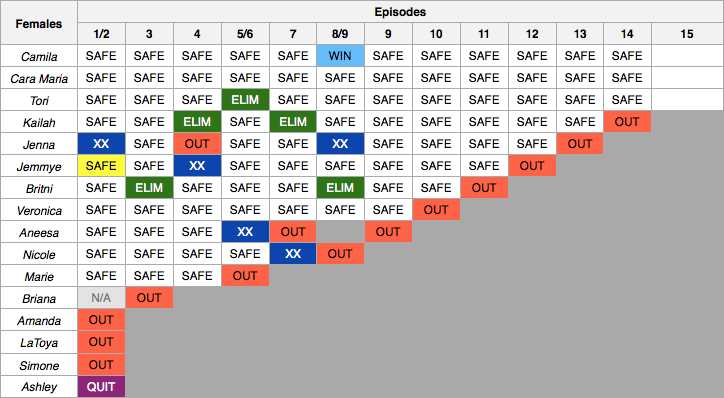Viewport: 724px width, 398px height.
Task: Select the Females column header
Action: (x=39, y=23)
